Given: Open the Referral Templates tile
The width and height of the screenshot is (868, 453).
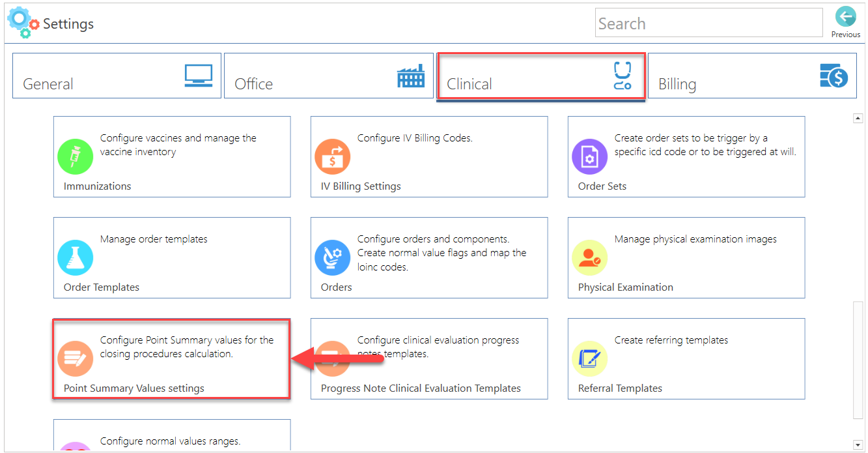Looking at the screenshot, I should [686, 358].
